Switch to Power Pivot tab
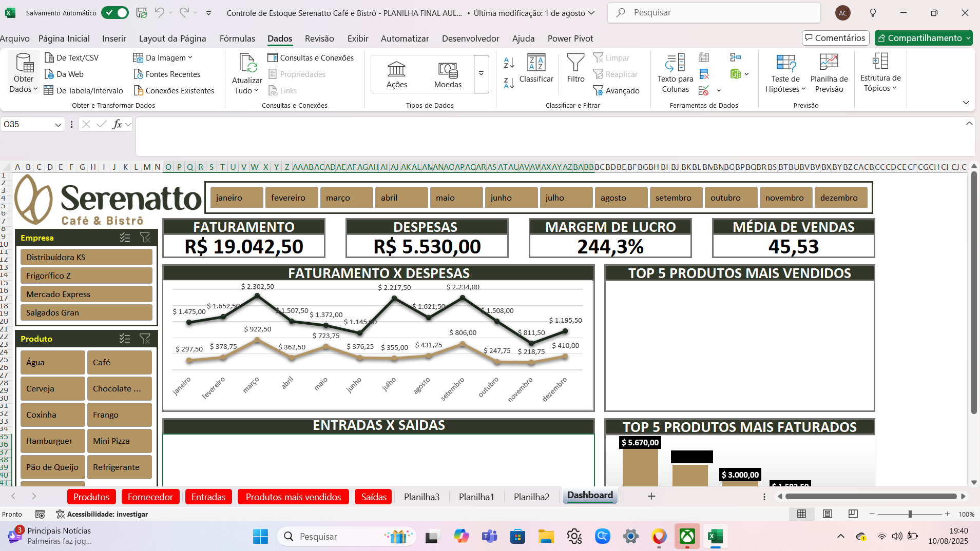The height and width of the screenshot is (551, 980). pyautogui.click(x=570, y=38)
